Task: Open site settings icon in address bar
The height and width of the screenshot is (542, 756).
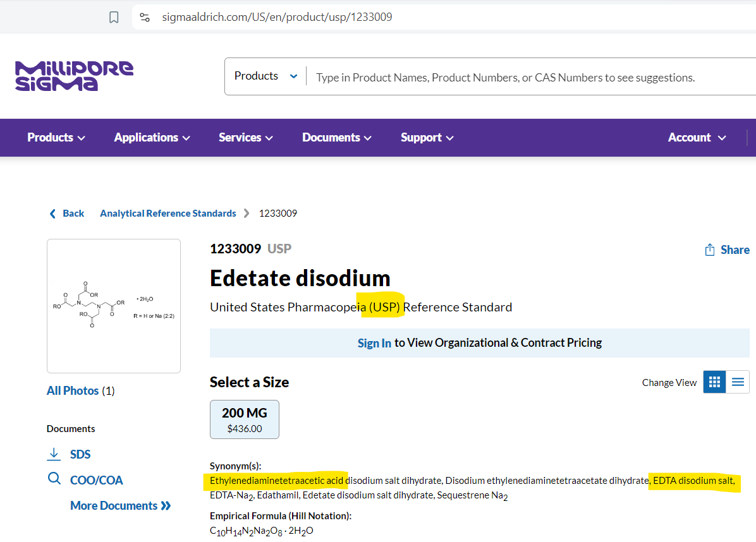Action: pos(145,17)
